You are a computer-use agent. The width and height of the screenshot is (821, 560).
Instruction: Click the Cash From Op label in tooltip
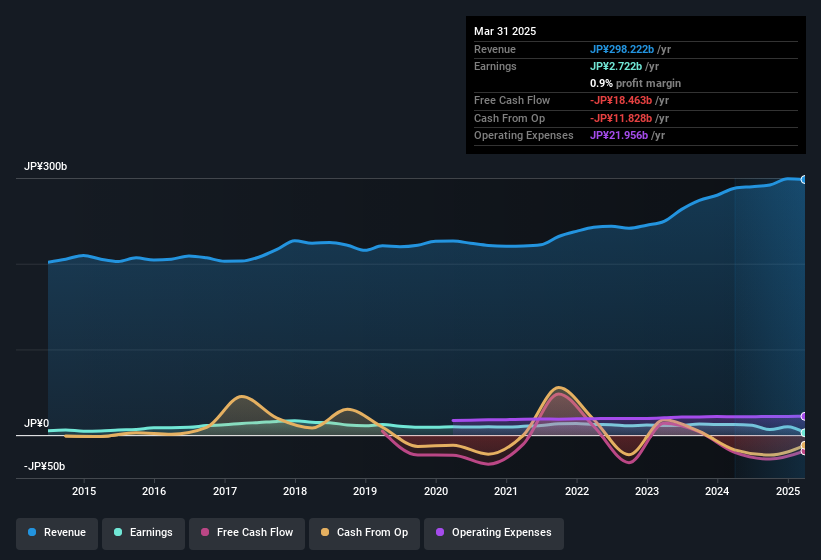point(509,118)
